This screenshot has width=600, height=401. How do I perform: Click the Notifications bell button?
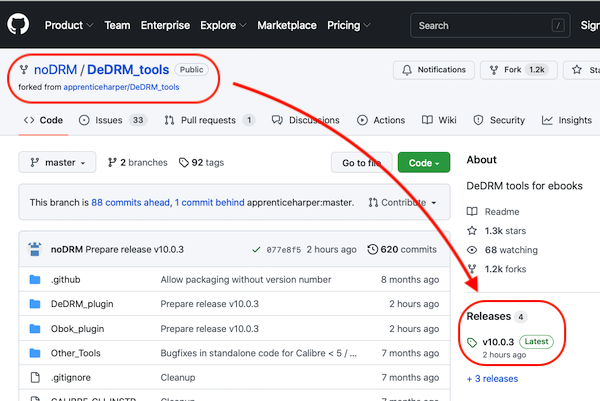tap(434, 70)
